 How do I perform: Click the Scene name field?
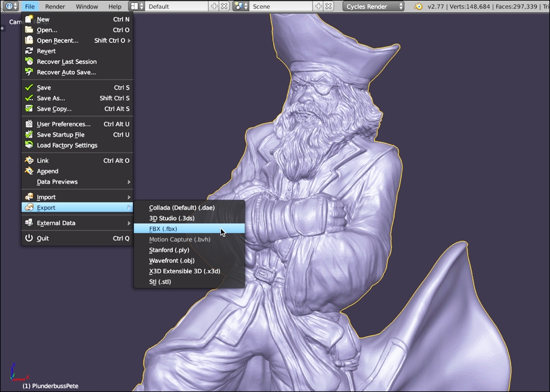tap(280, 6)
